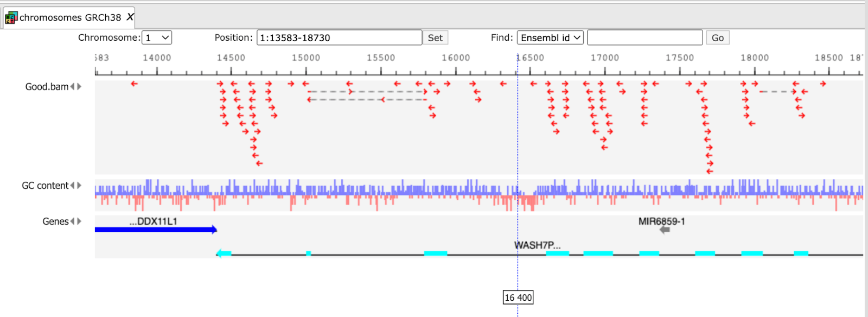Image resolution: width=868 pixels, height=317 pixels.
Task: Click the Set button
Action: pos(435,37)
